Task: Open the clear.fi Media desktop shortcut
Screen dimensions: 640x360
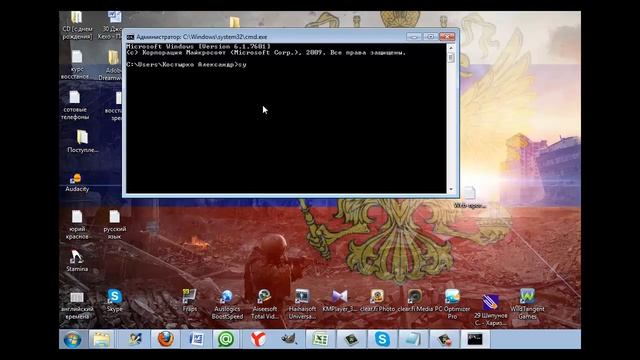Action: [415, 300]
